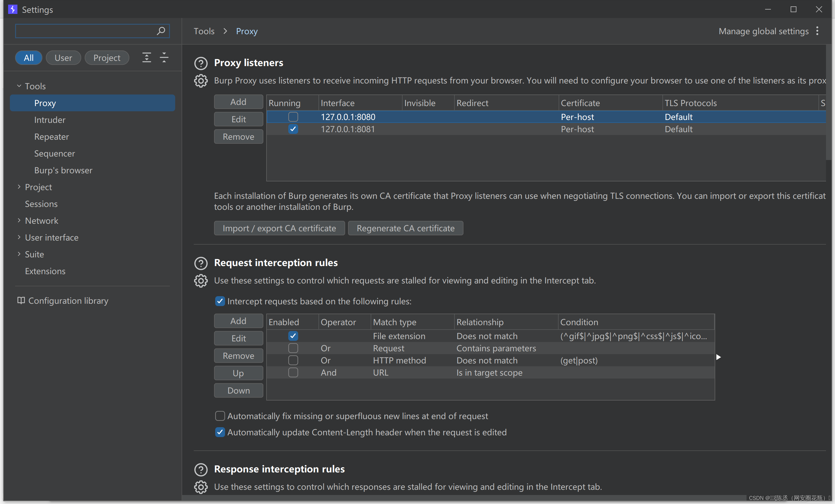Open the Intruder settings item
The image size is (835, 504).
[50, 120]
